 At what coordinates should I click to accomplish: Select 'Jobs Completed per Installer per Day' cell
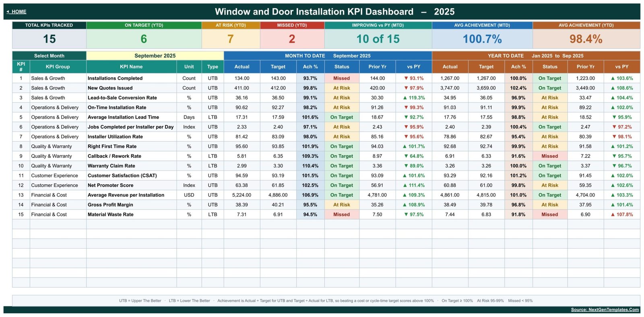[x=131, y=127]
